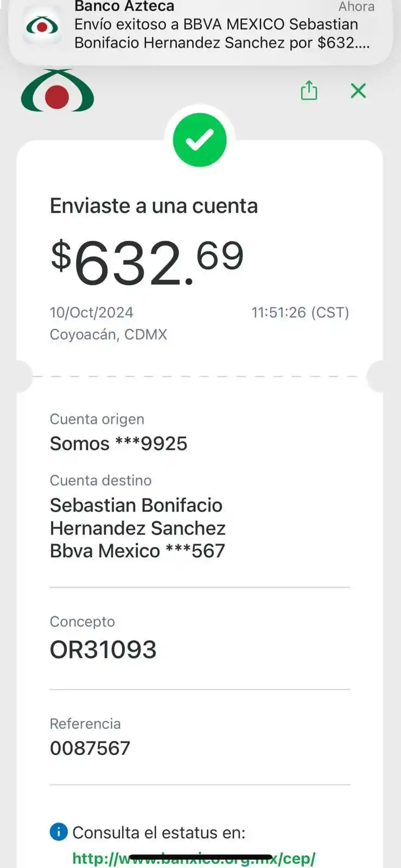Tap recipient name Sebastian Bonifacio Hernandez Sanchez

click(137, 516)
